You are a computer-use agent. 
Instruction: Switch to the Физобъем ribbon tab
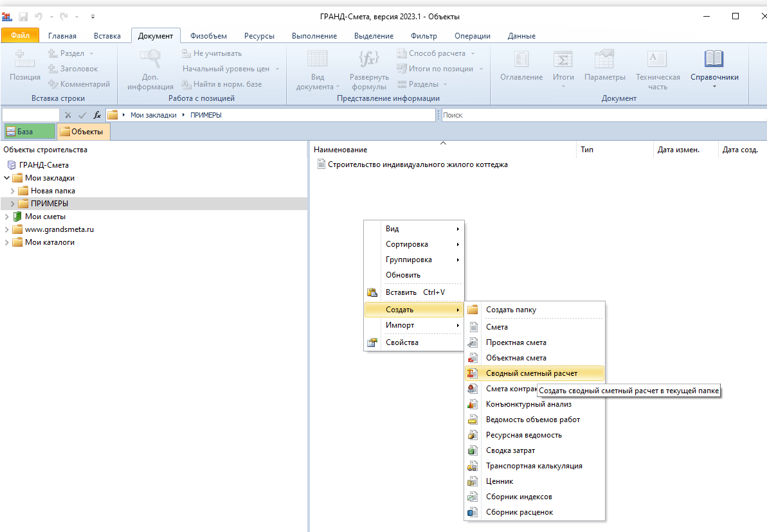click(x=208, y=36)
